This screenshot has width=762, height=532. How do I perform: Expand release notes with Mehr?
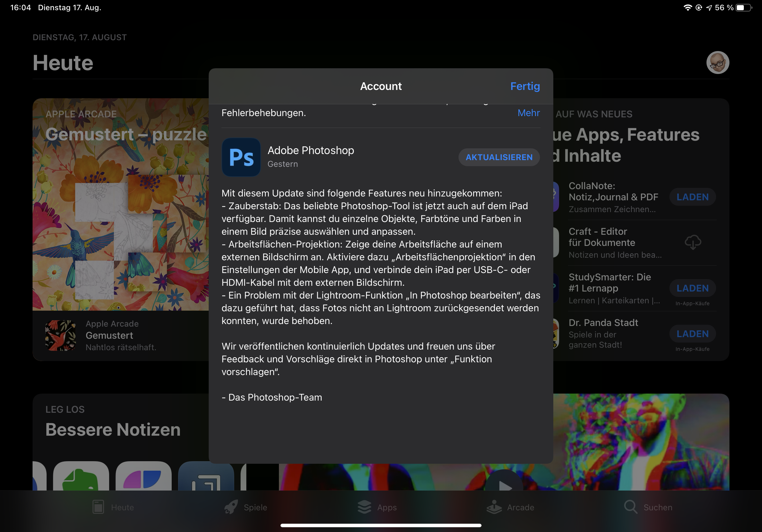[528, 113]
